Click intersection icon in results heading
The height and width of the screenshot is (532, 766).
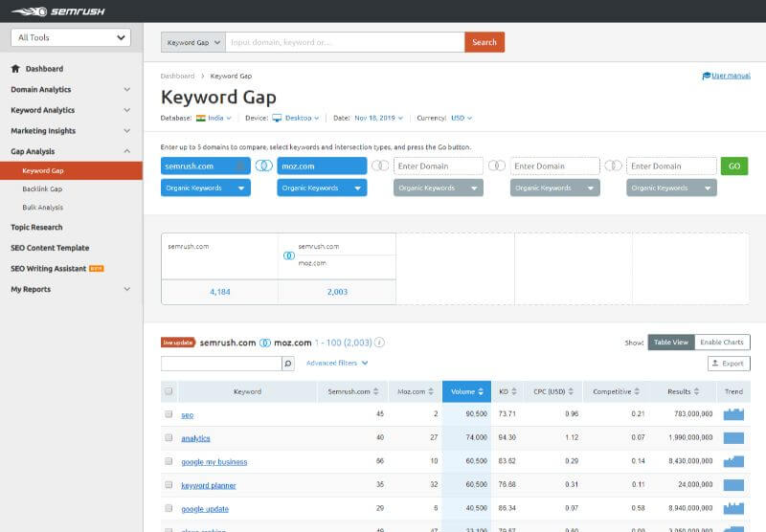[x=265, y=343]
